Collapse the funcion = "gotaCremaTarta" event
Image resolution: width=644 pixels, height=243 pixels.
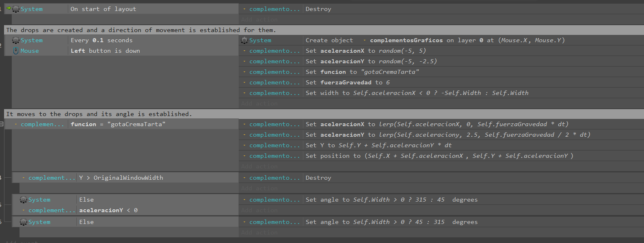coord(2,124)
